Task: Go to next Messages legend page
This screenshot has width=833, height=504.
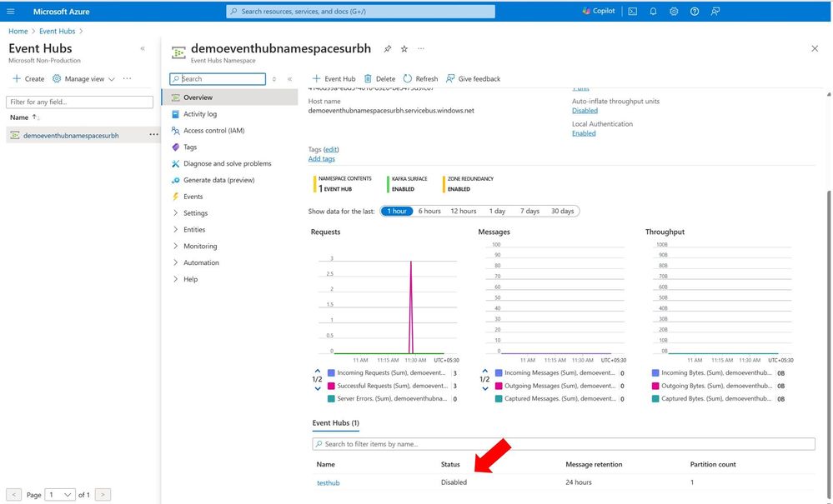Action: 485,388
